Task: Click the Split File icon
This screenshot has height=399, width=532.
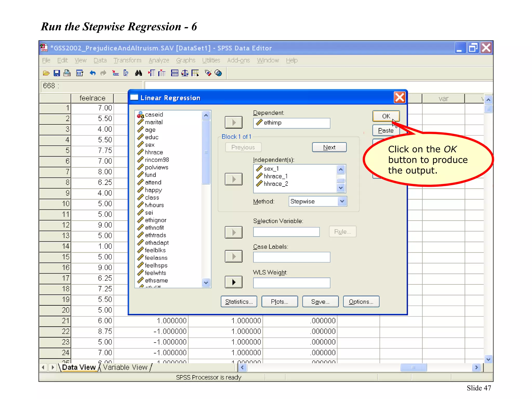Action: tap(175, 73)
